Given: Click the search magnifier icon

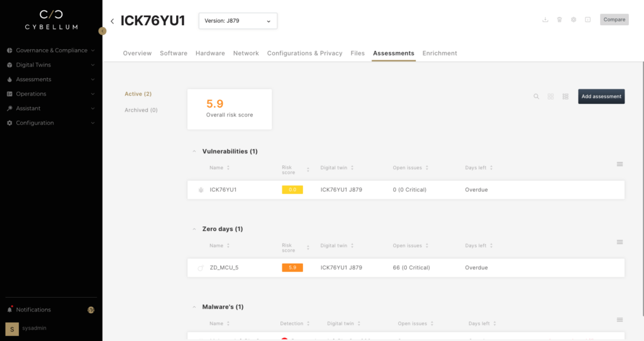Looking at the screenshot, I should pos(536,97).
